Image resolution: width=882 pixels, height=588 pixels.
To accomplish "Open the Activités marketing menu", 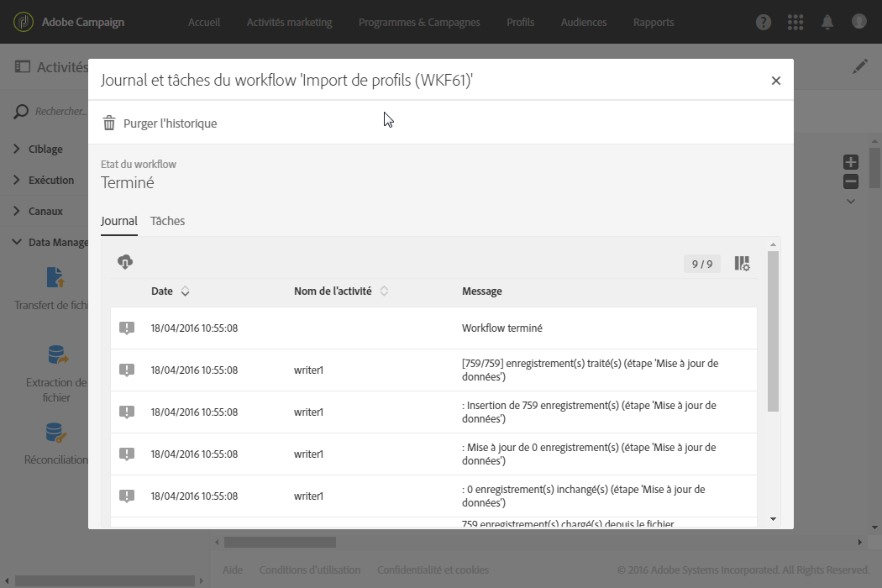I will click(289, 22).
